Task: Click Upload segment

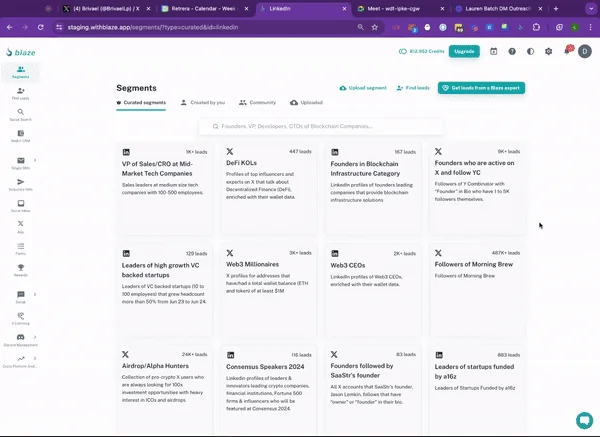Action: (363, 88)
